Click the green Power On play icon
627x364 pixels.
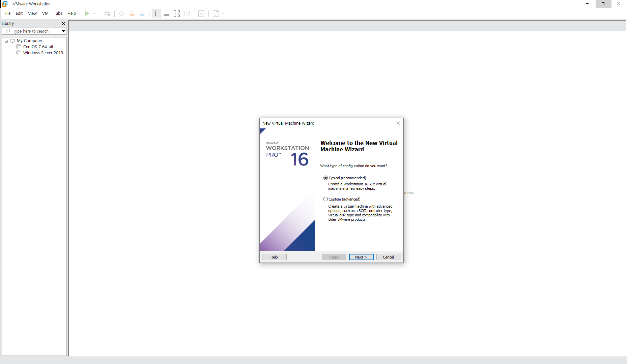pyautogui.click(x=87, y=13)
